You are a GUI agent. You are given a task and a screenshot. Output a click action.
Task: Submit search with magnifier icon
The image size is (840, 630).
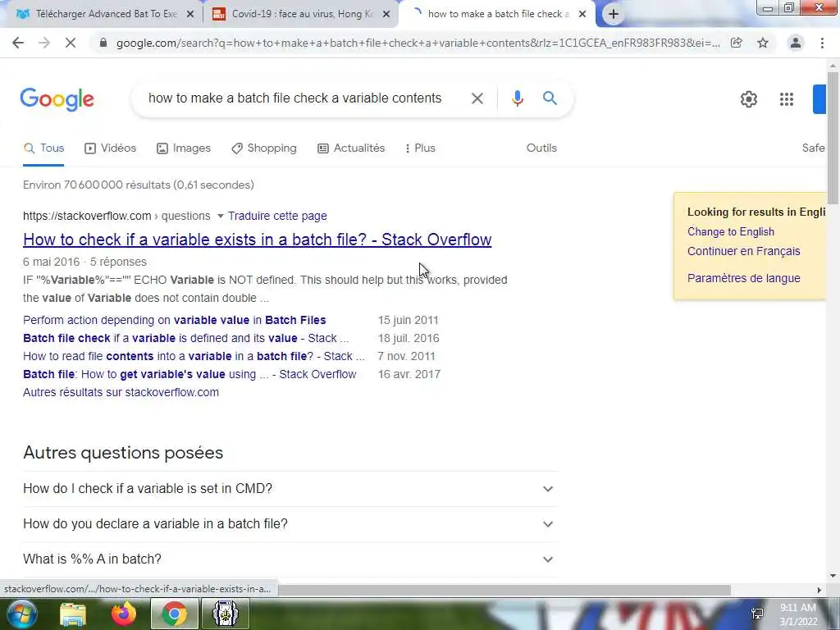pyautogui.click(x=550, y=98)
